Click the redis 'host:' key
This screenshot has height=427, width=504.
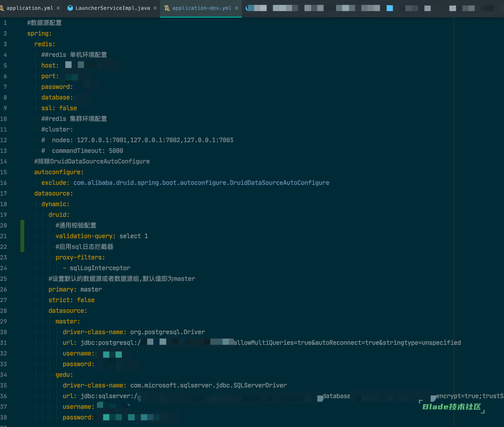[x=50, y=65]
